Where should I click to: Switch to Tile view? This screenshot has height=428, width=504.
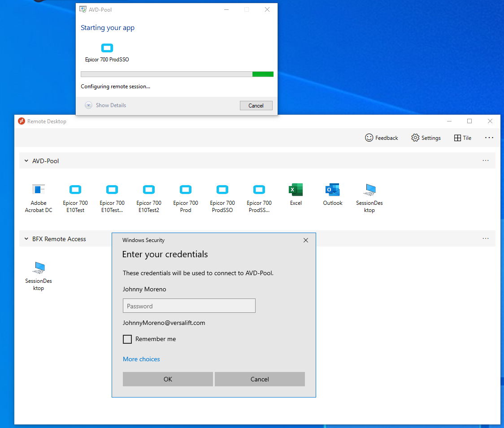pyautogui.click(x=463, y=138)
